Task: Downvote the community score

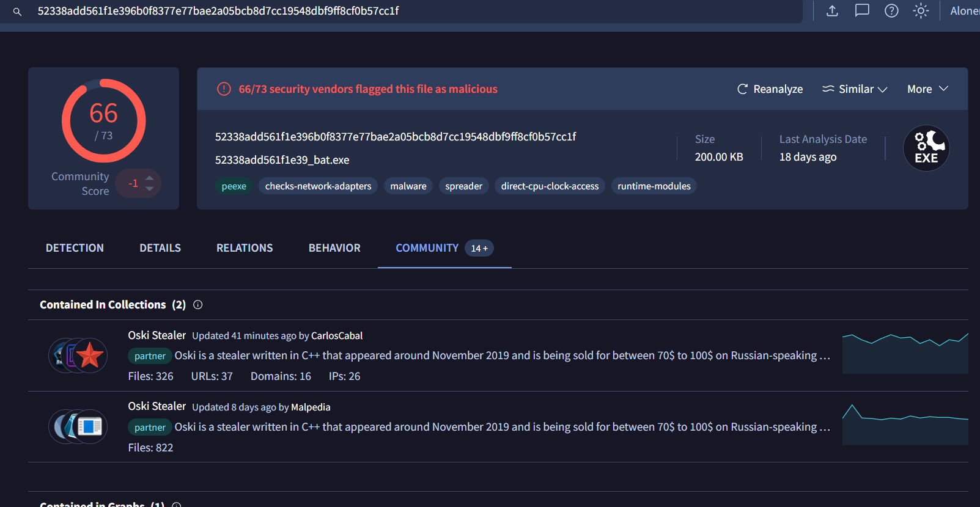Action: click(150, 189)
